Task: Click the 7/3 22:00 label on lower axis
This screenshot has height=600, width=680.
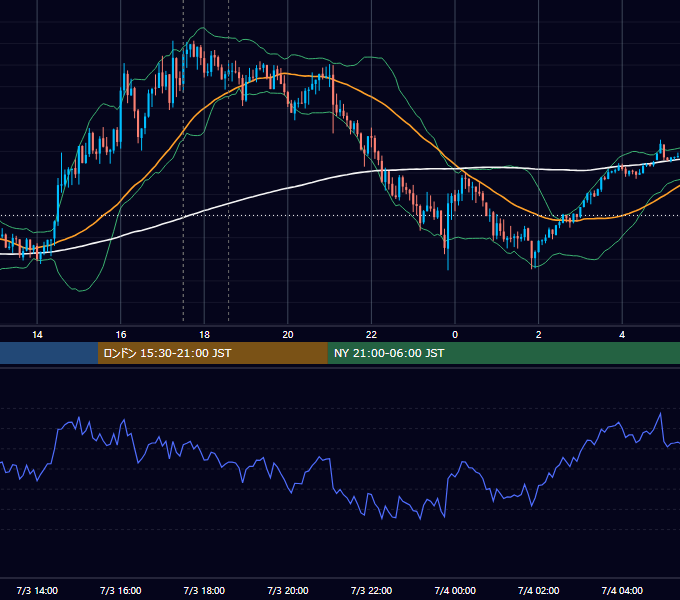Action: [371, 590]
